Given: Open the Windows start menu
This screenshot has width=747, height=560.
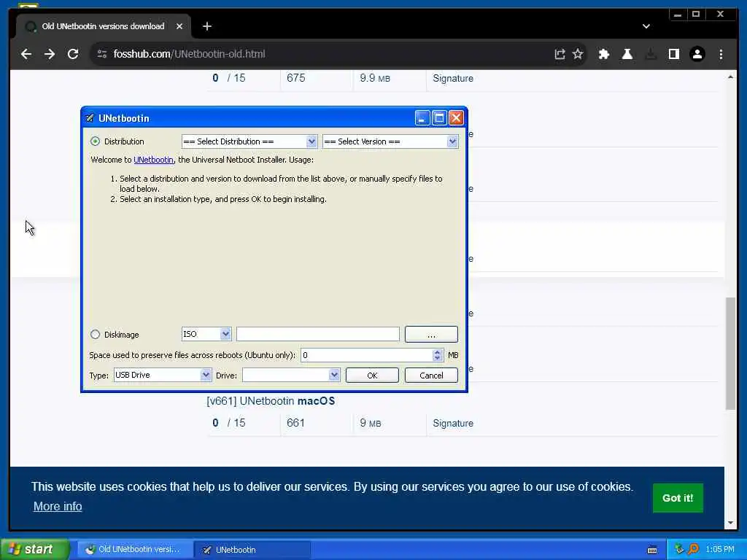Looking at the screenshot, I should click(34, 550).
